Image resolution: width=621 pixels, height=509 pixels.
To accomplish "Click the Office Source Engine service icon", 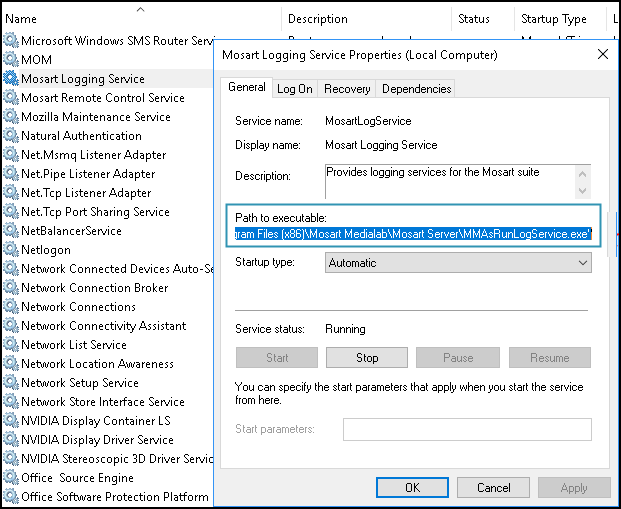I will point(11,478).
